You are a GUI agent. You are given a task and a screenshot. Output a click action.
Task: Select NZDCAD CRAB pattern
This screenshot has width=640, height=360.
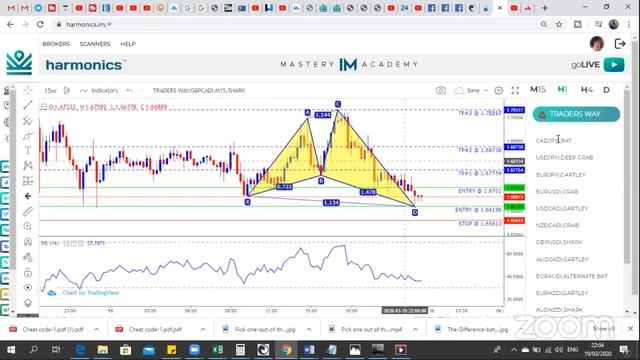(557, 225)
